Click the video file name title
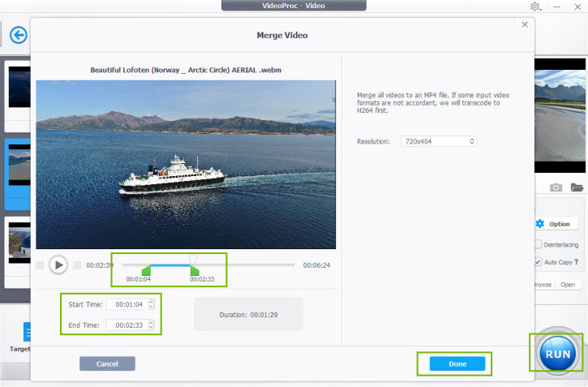588x387 pixels. 186,70
